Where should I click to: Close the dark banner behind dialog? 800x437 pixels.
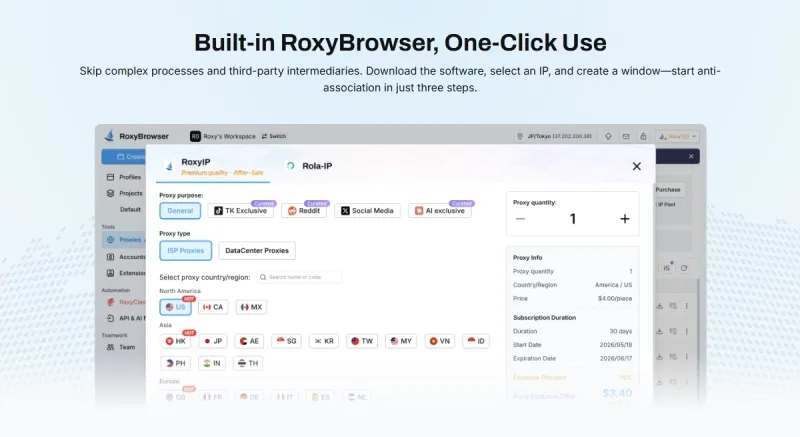691,157
